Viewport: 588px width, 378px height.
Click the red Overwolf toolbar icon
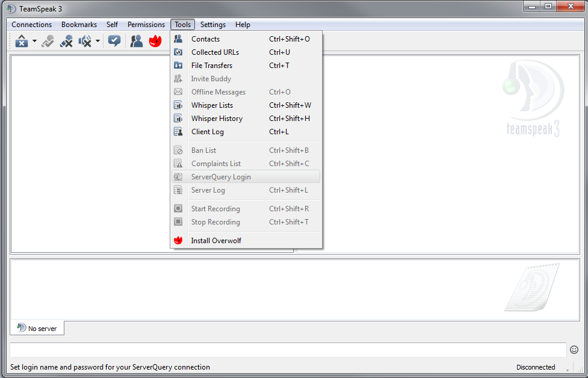tap(155, 41)
